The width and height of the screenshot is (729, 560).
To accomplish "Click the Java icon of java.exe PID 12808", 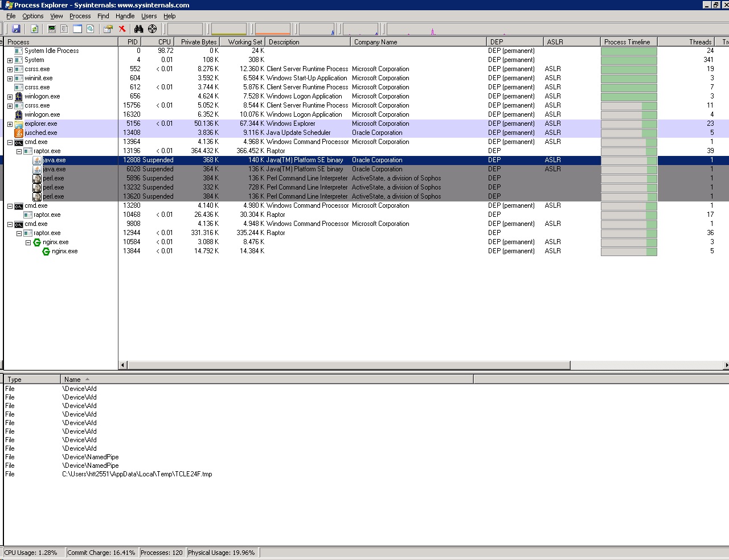I will click(37, 160).
